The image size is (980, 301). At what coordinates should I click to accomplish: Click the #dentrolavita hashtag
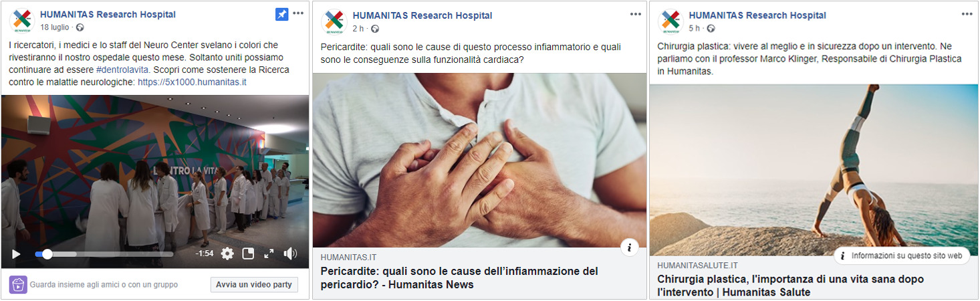[x=122, y=70]
